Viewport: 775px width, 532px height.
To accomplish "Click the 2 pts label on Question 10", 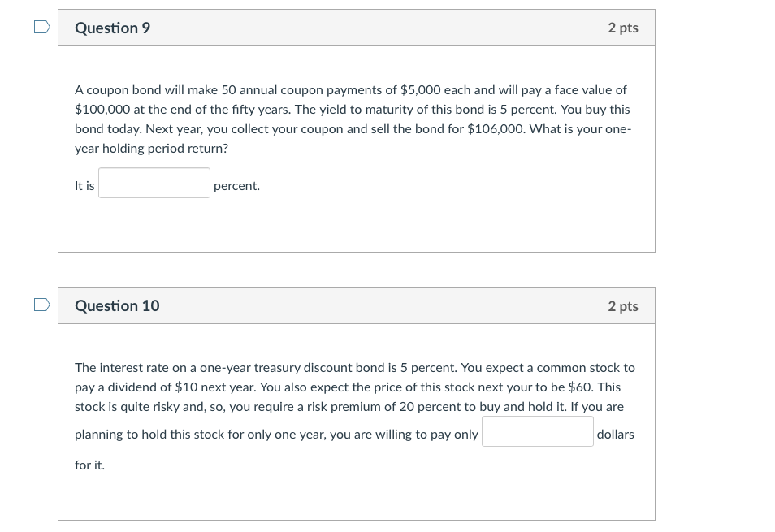I will (622, 305).
